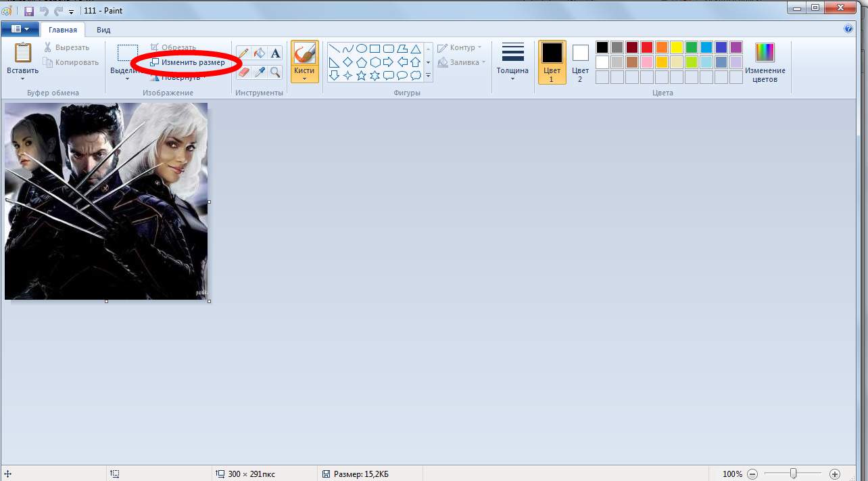Choose the Five-point star shape
Screen dimensions: 868x481
tap(362, 76)
